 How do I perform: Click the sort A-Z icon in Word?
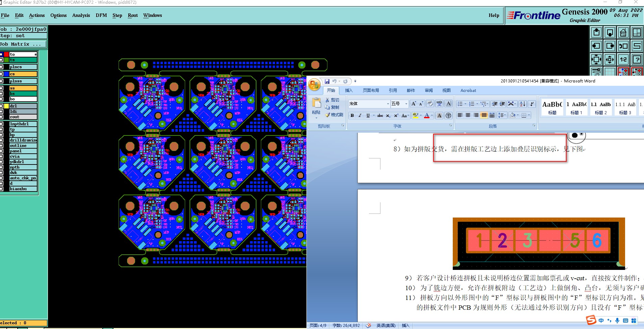coord(523,104)
